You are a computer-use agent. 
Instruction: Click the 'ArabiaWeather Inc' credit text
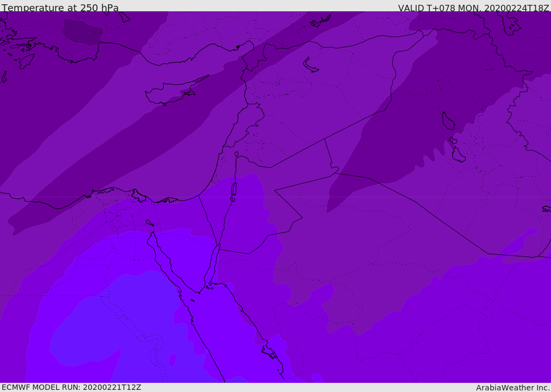[x=513, y=388]
